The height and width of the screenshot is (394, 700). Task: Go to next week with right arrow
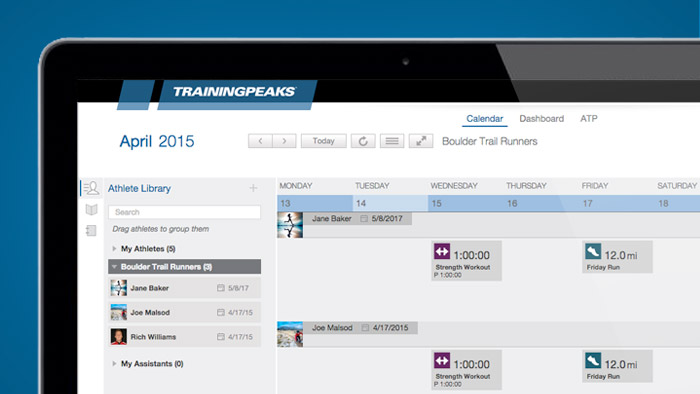click(x=284, y=141)
